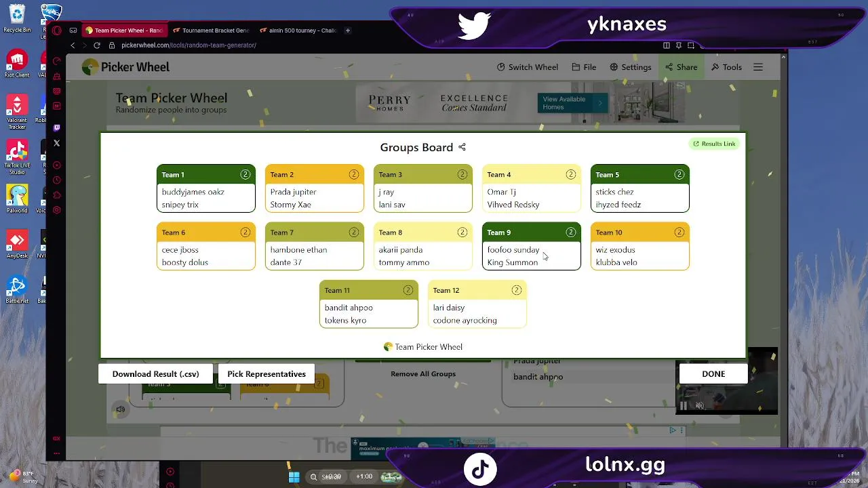Pause the floating video overlay

(684, 406)
